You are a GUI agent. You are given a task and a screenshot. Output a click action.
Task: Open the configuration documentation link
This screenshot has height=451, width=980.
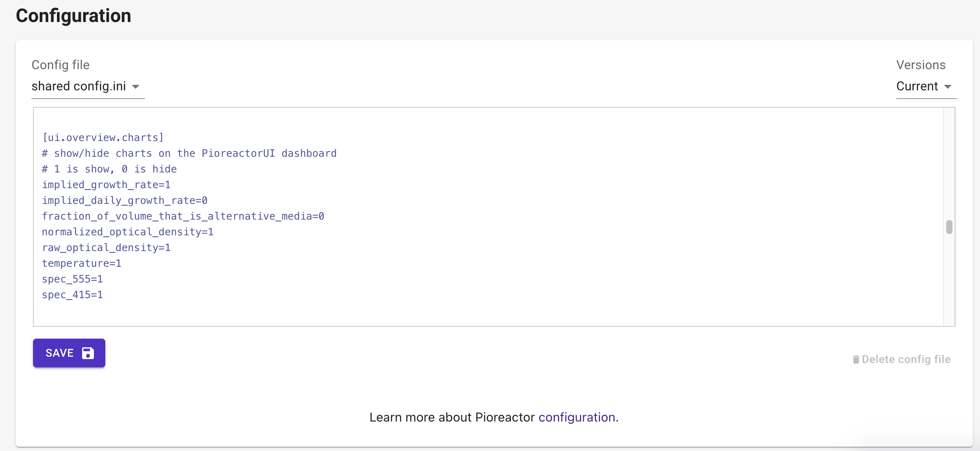coord(577,417)
